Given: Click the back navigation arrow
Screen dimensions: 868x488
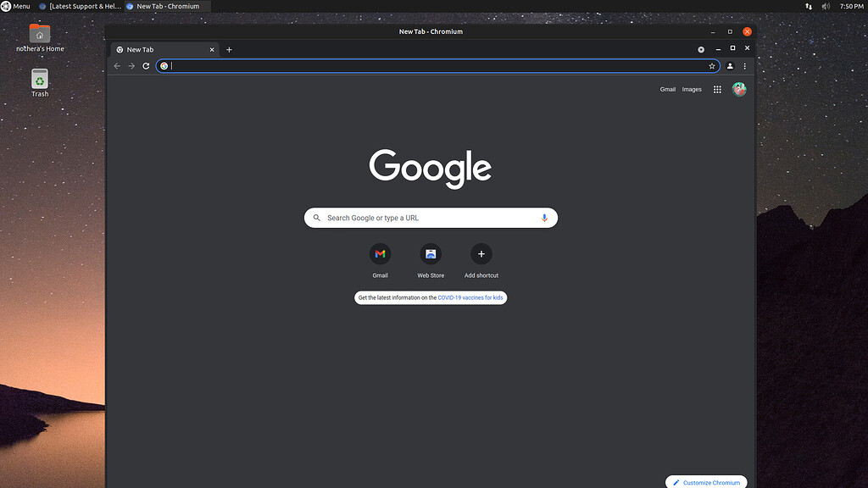Looking at the screenshot, I should click(x=116, y=65).
